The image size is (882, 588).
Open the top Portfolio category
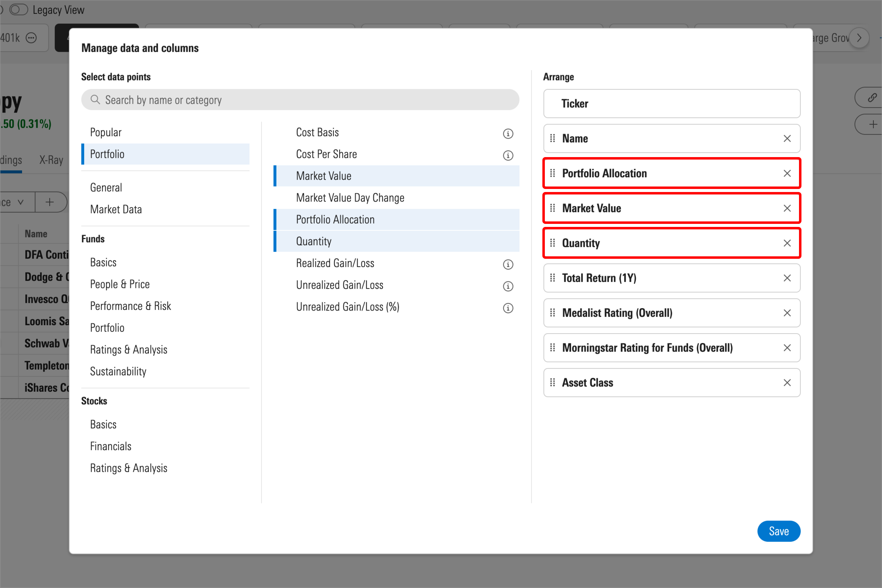click(x=165, y=154)
